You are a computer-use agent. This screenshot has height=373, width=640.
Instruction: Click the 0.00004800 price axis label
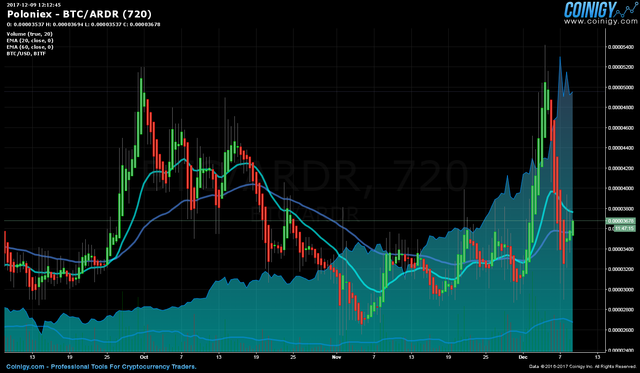621,108
